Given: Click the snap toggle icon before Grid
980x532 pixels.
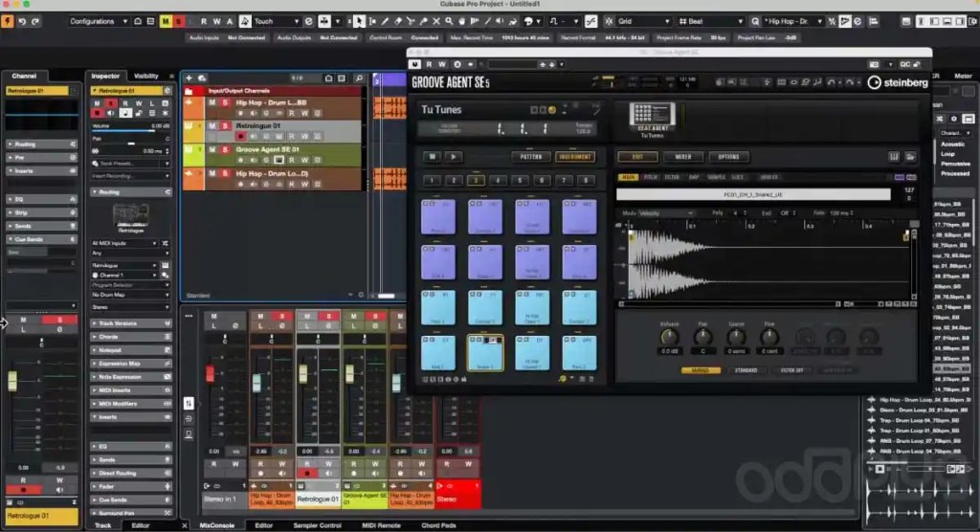Looking at the screenshot, I should point(609,21).
